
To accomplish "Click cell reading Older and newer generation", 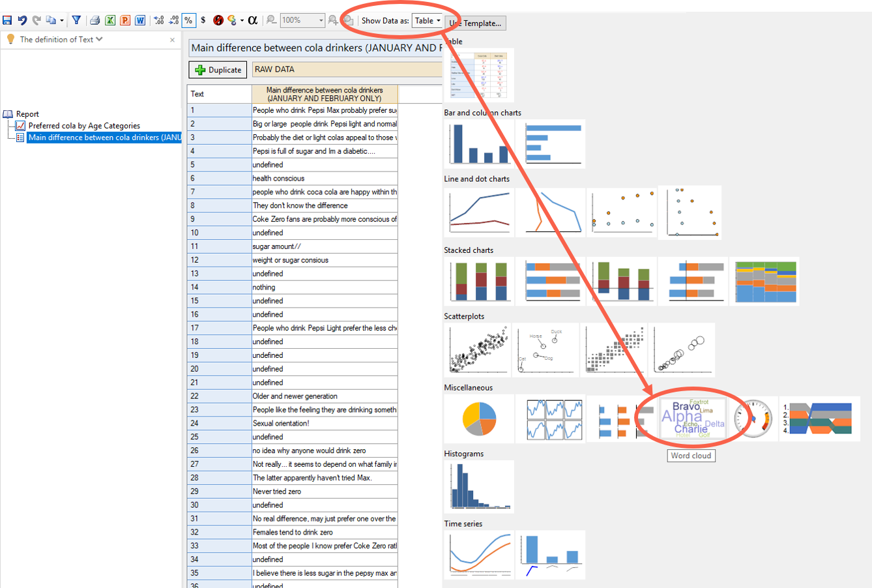I will pos(325,396).
